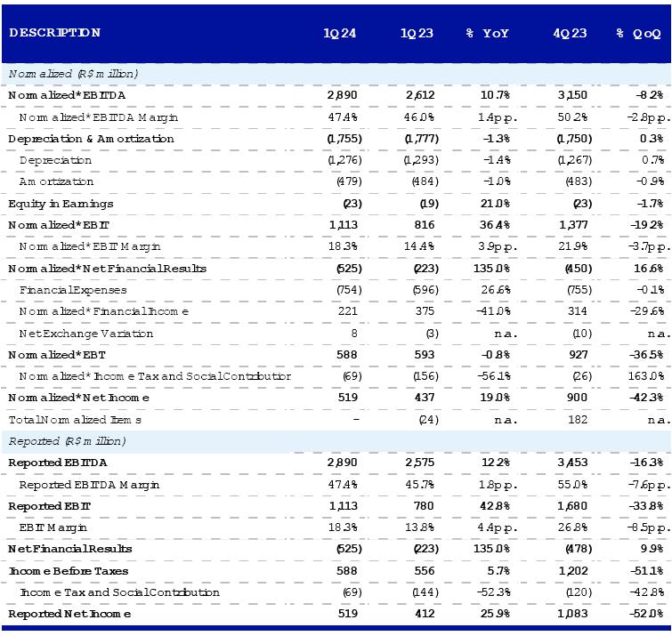Select the % YoY column header
This screenshot has height=636, width=672.
click(x=487, y=34)
